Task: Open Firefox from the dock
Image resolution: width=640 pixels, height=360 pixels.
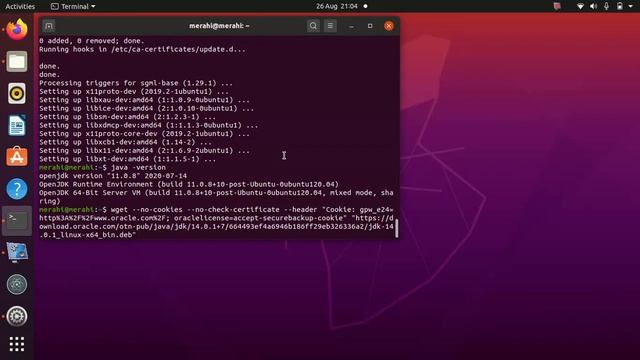Action: pos(17,29)
